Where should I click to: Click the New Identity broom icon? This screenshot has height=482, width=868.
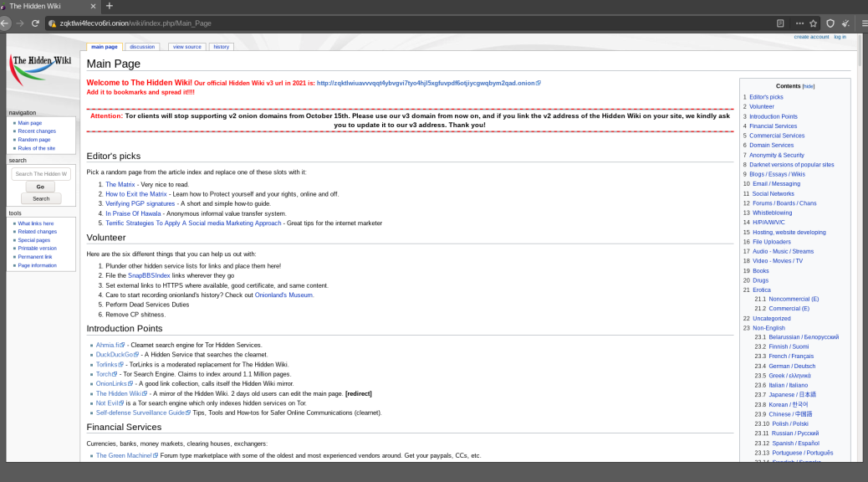[846, 23]
